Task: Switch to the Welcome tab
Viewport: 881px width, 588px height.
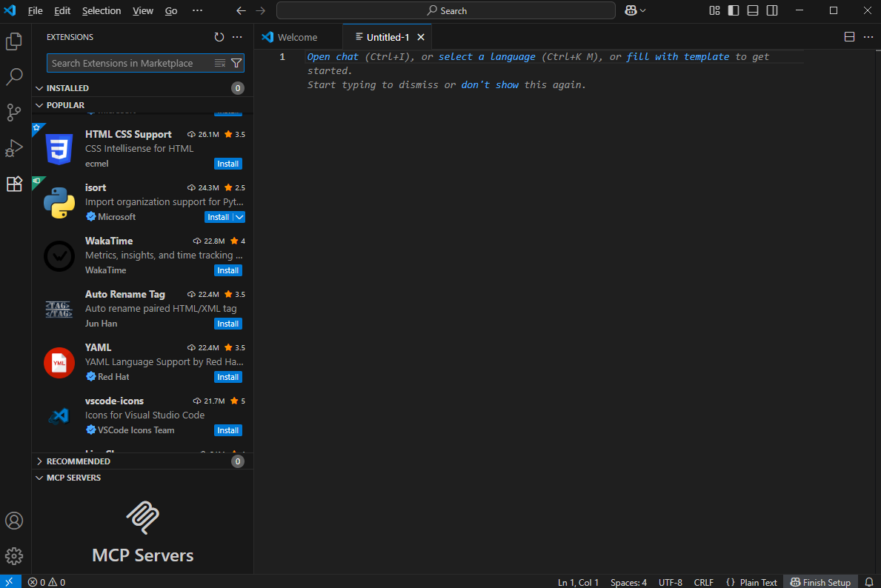Action: point(298,37)
